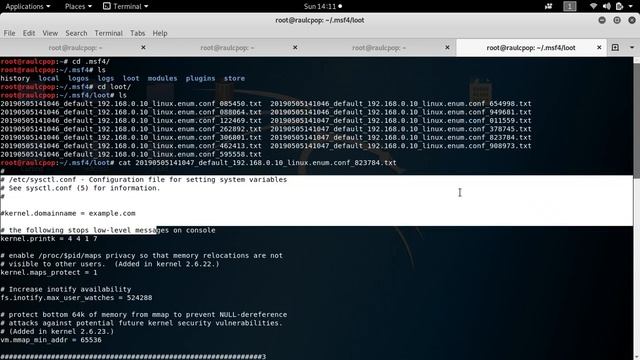Click the 'kernel.printk = 4 4 1 7' line
The height and width of the screenshot is (360, 640).
[49, 239]
